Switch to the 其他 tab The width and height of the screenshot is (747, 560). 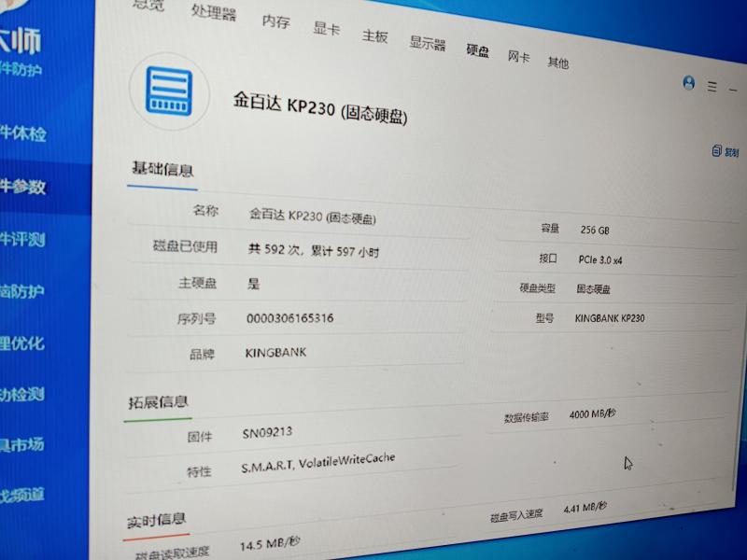(x=557, y=63)
